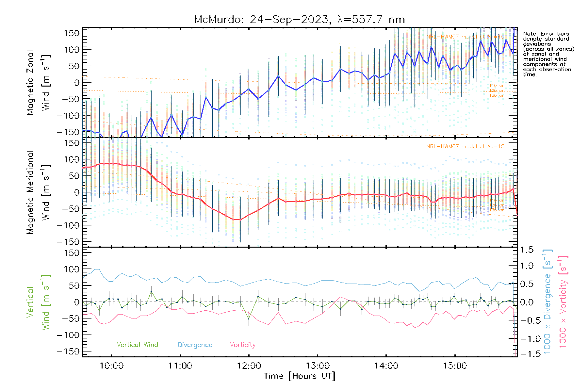This screenshot has height=392, width=588.
Task: Click the Time [Hours UT] axis label
Action: (300, 376)
